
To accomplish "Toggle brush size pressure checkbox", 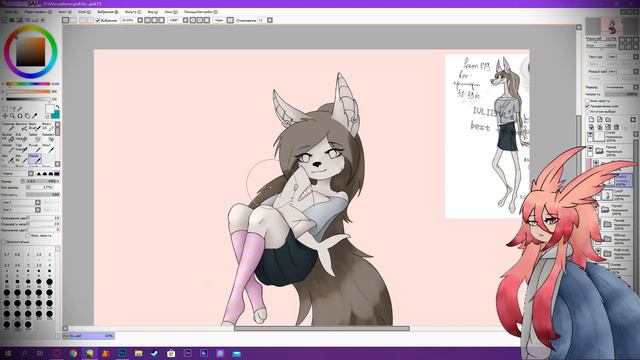I will pyautogui.click(x=23, y=181).
